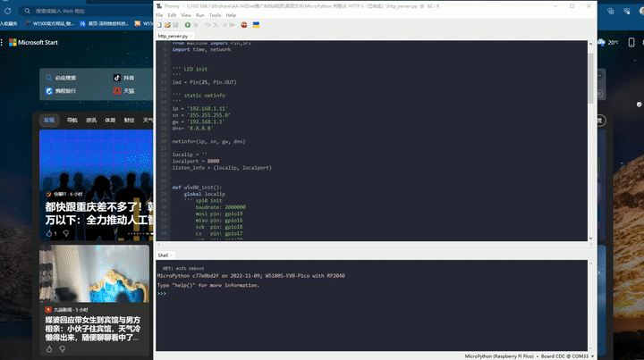644x360 pixels.
Task: Click the def w5x00_init(): code line
Action: [x=197, y=188]
